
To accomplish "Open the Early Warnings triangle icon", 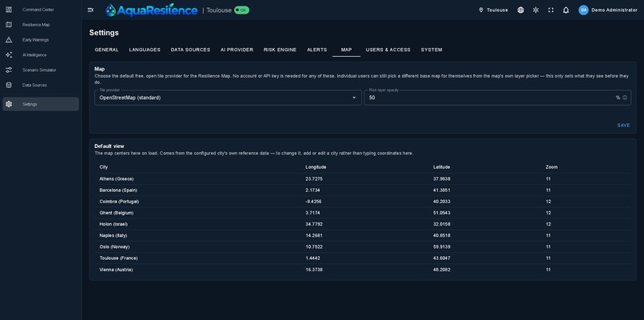I will point(9,40).
